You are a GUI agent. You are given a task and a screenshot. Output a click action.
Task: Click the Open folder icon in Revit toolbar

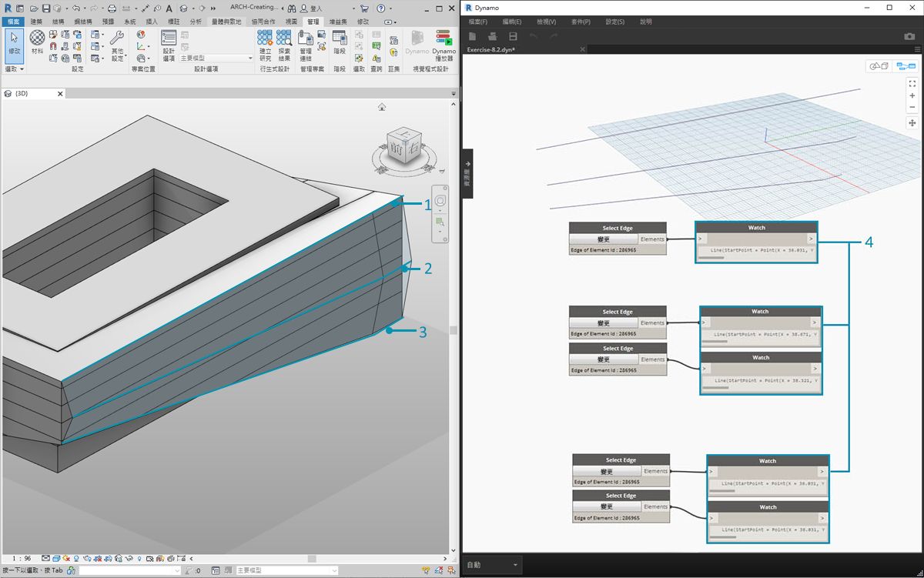click(x=35, y=8)
